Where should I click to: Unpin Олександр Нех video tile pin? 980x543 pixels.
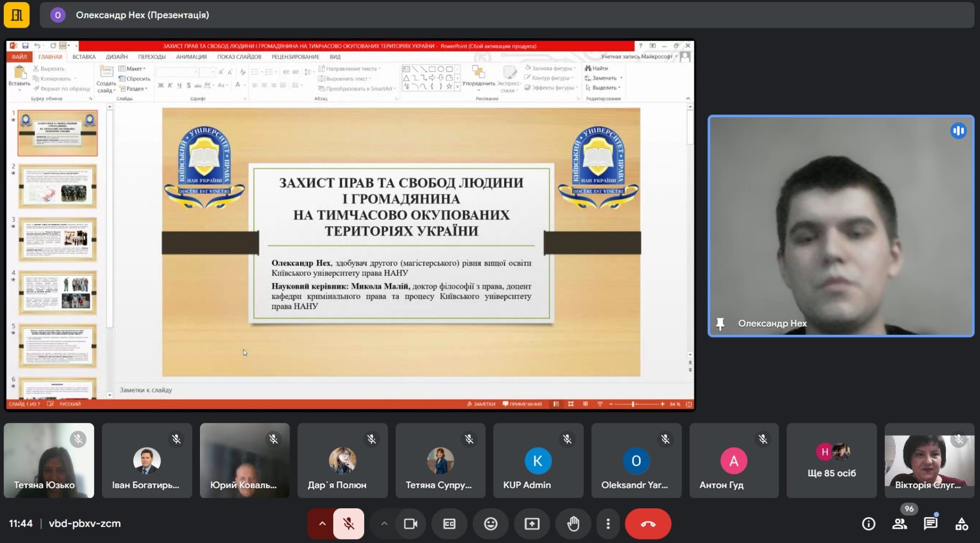(720, 324)
